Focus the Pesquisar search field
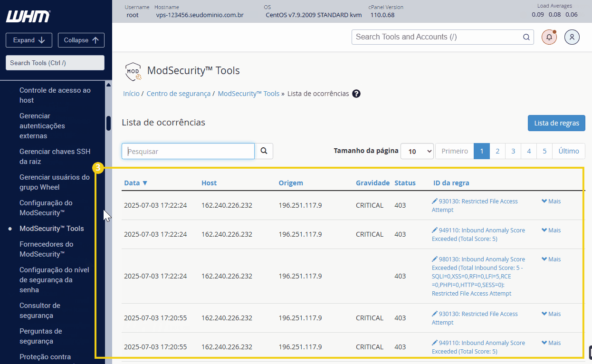Screen dimensions: 592x364 (x=188, y=151)
